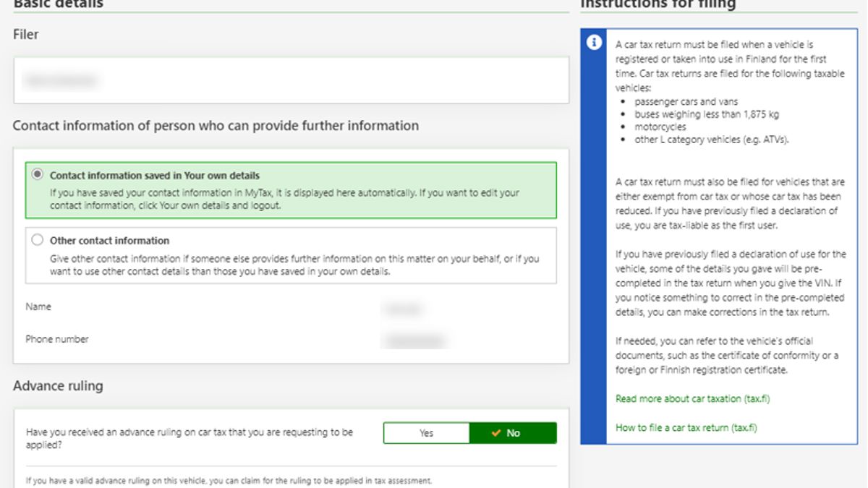Click the 'Phone number' field label

click(x=57, y=339)
